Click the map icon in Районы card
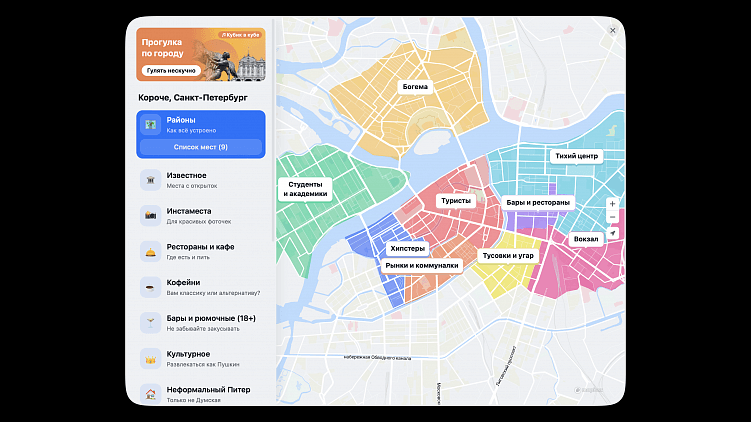Viewport: 751px width, 422px height. tap(150, 125)
